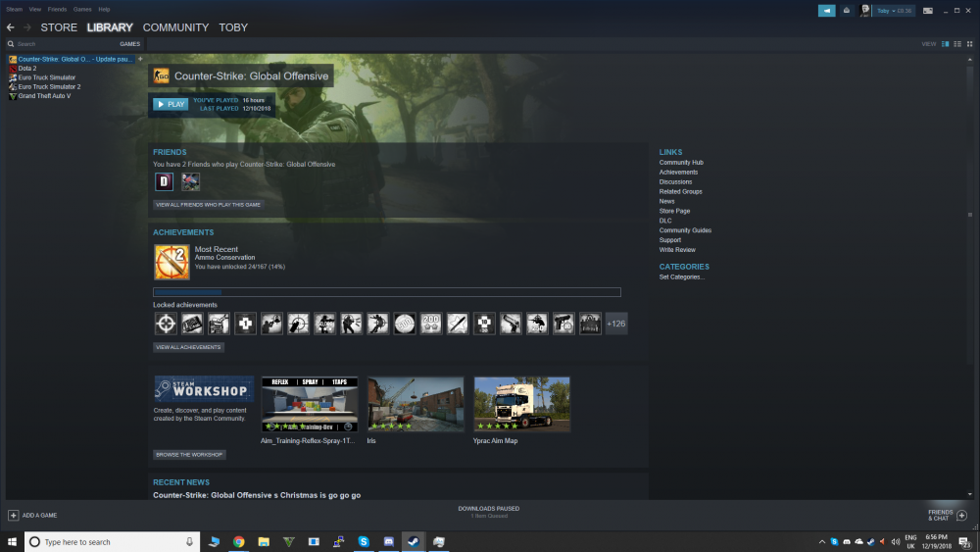
Task: Open the Help menu
Action: [105, 10]
